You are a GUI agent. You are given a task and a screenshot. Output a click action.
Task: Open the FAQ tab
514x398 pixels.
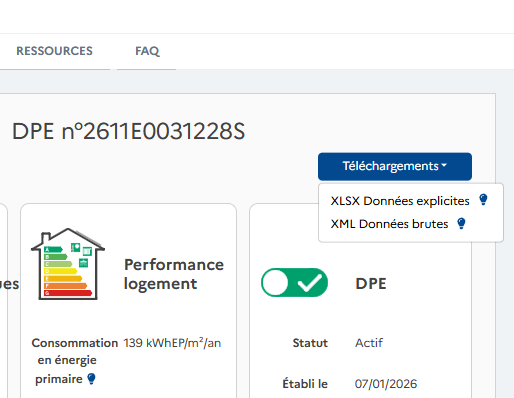pyautogui.click(x=147, y=51)
